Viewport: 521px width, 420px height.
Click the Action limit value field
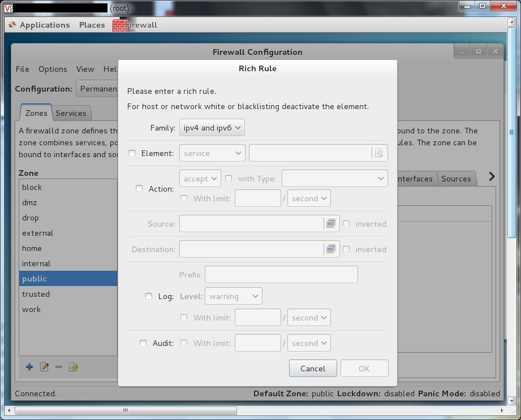[x=258, y=198]
